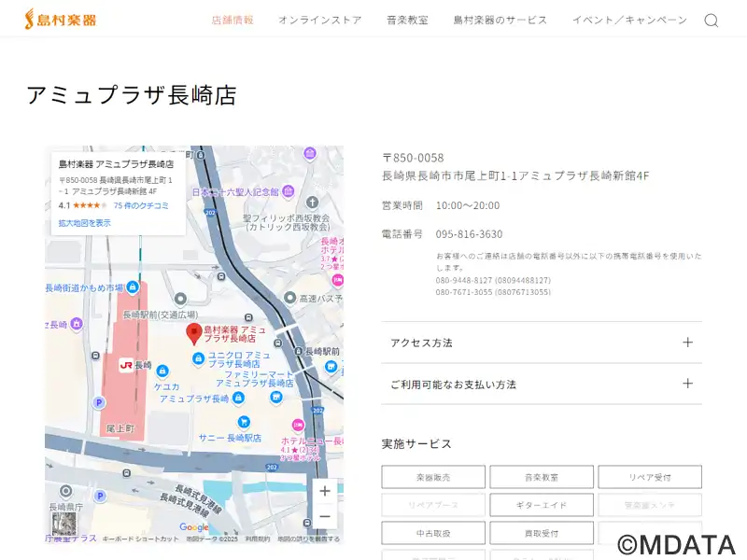
Task: Switch map to satellite view thumbnail
Action: [64, 524]
